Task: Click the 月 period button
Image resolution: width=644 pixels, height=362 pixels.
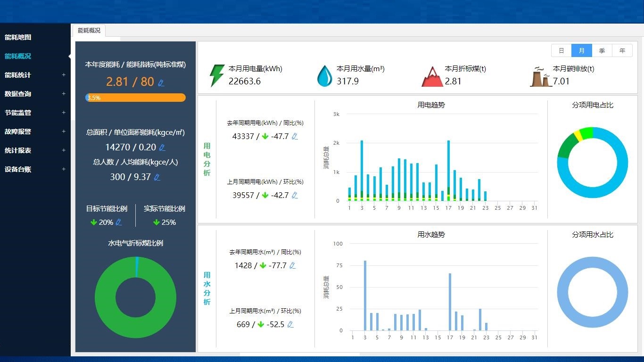Action: [x=581, y=50]
